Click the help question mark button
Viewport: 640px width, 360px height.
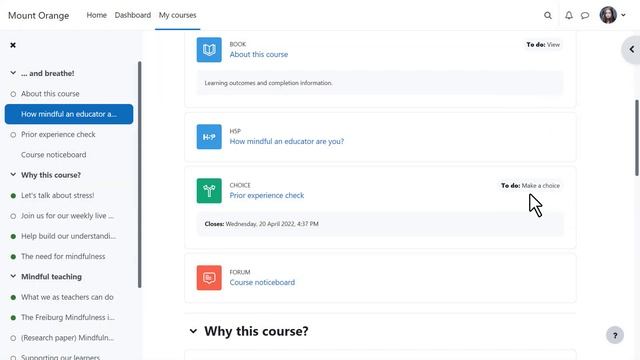(615, 336)
